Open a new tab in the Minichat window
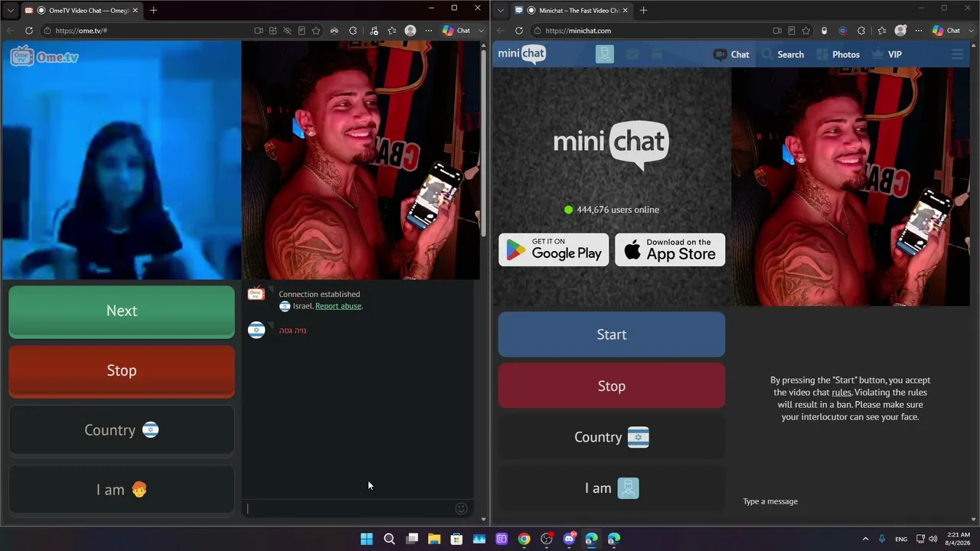980x551 pixels. click(x=643, y=10)
